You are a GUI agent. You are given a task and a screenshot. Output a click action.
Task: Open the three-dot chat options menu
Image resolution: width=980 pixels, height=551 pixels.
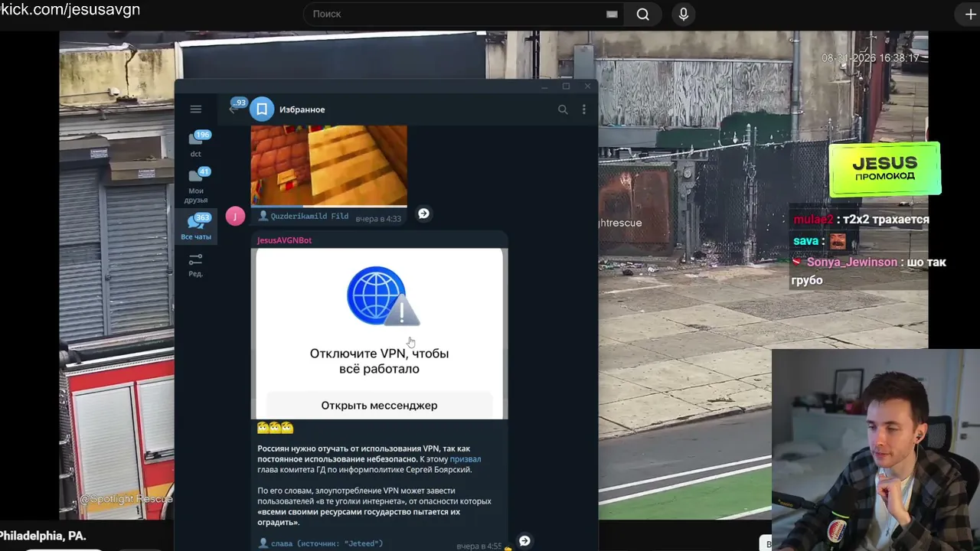(583, 109)
